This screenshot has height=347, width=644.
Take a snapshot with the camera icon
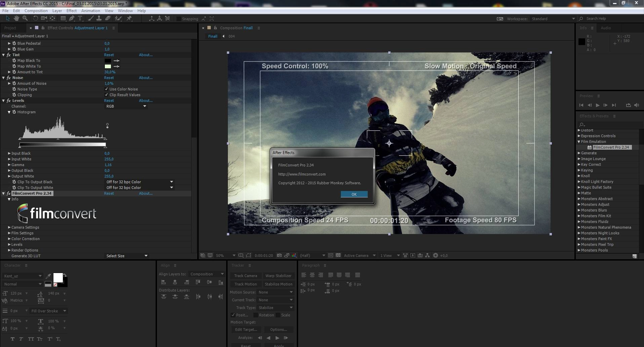coord(279,256)
